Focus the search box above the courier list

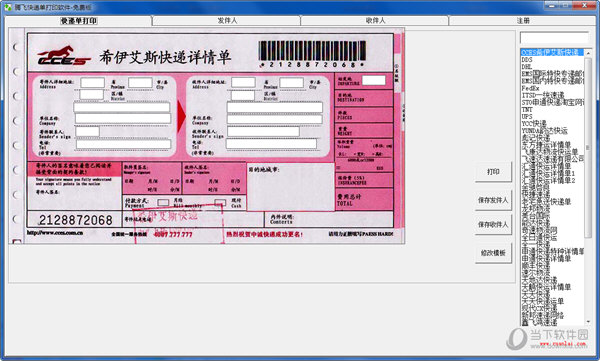click(x=554, y=38)
